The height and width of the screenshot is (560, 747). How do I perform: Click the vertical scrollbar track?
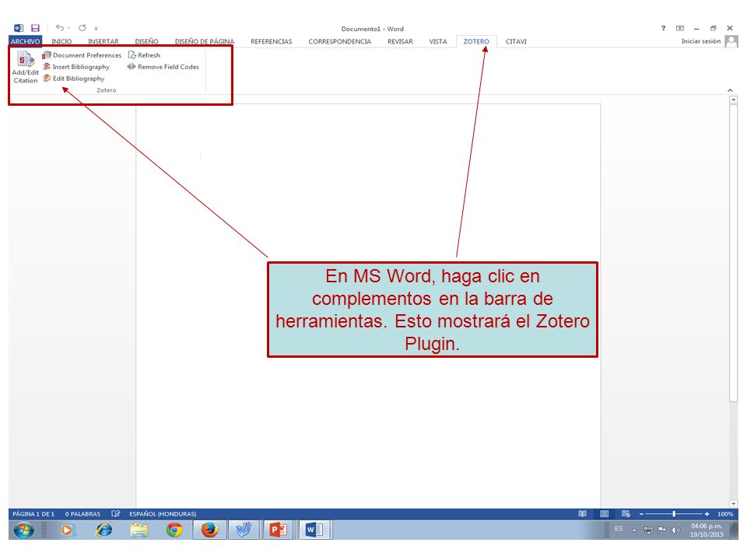pyautogui.click(x=733, y=302)
